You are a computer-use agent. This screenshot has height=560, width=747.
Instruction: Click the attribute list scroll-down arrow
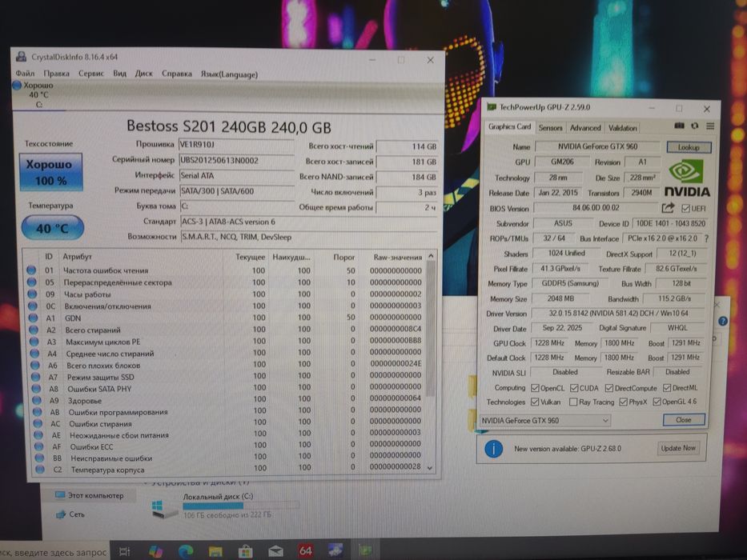tap(430, 468)
